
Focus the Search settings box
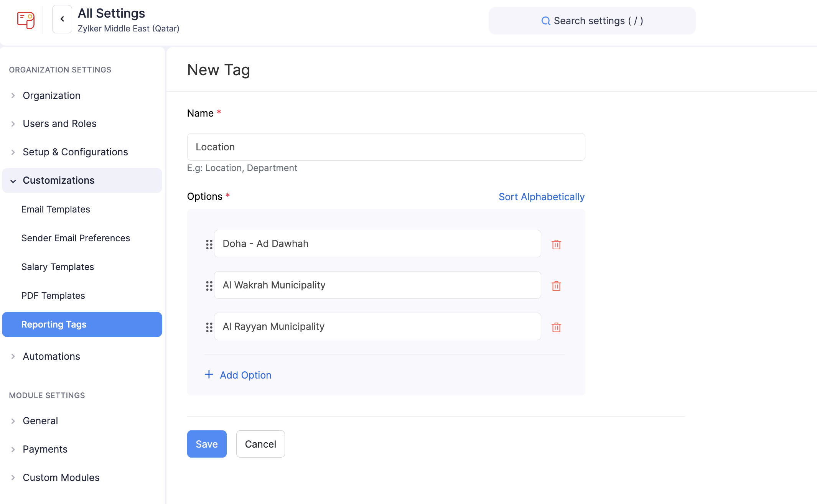tap(592, 21)
